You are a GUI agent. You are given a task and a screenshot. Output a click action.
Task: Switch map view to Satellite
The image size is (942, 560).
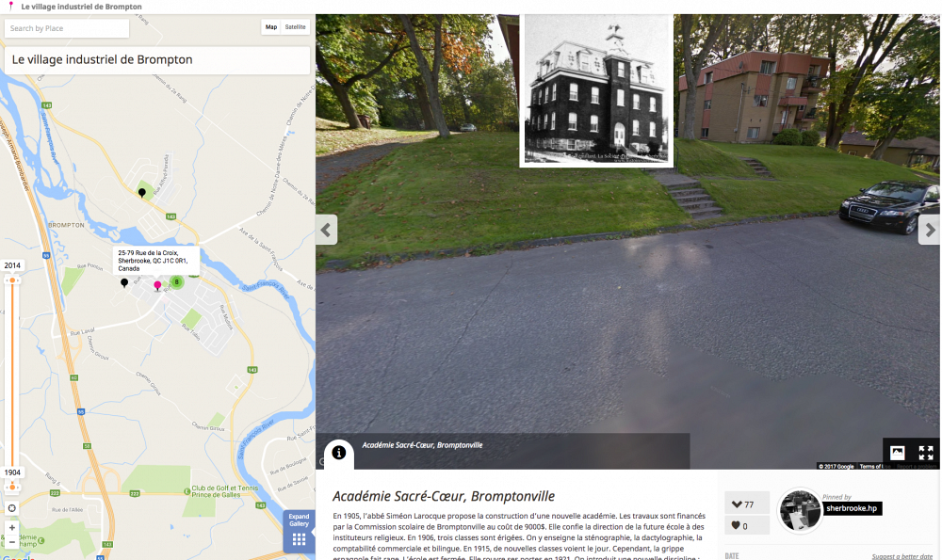295,27
